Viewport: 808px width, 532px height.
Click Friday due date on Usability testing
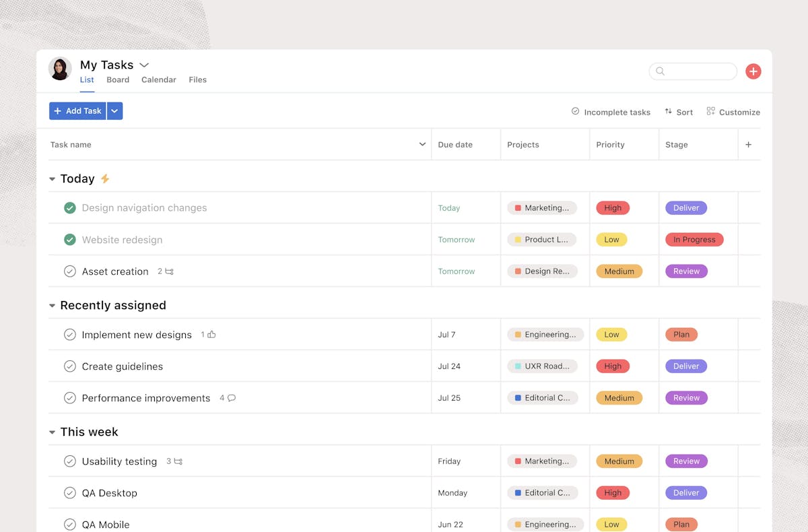point(449,461)
